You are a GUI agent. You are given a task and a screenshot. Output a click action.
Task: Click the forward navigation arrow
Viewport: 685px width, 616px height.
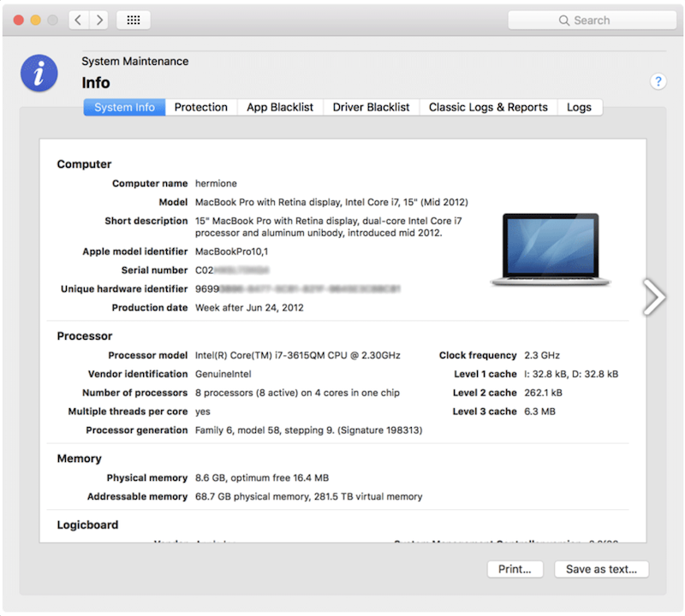[x=99, y=20]
